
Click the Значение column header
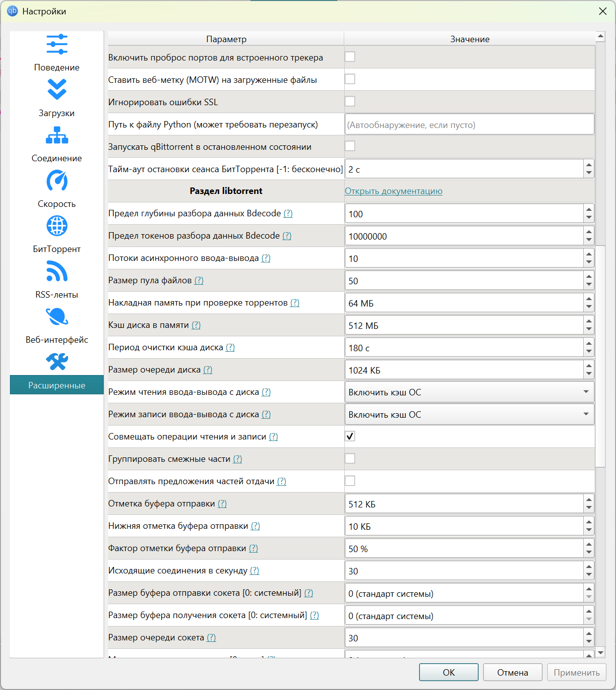470,39
